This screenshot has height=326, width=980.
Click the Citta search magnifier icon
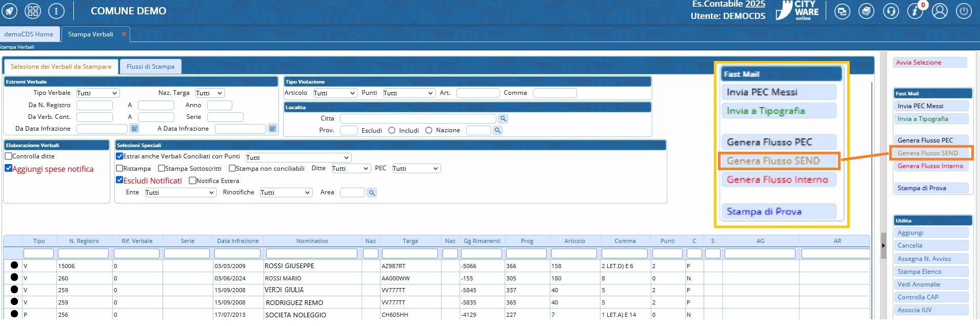pos(503,118)
